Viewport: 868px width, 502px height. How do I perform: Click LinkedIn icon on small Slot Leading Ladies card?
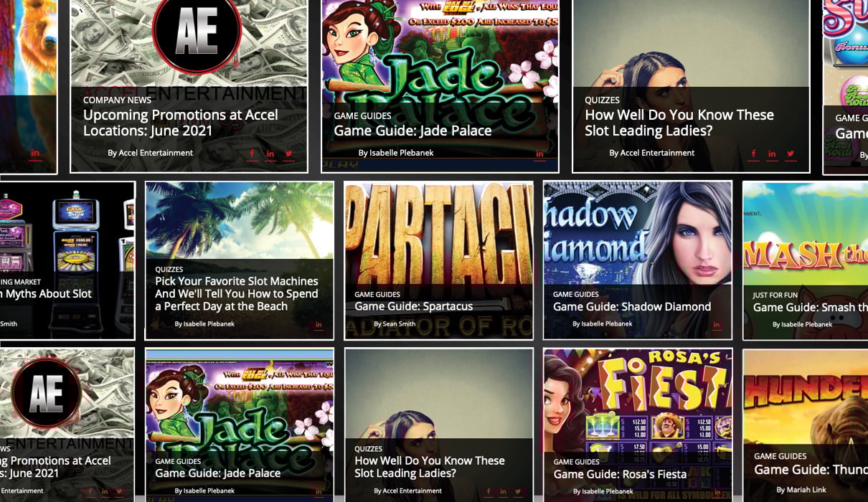pos(503,491)
